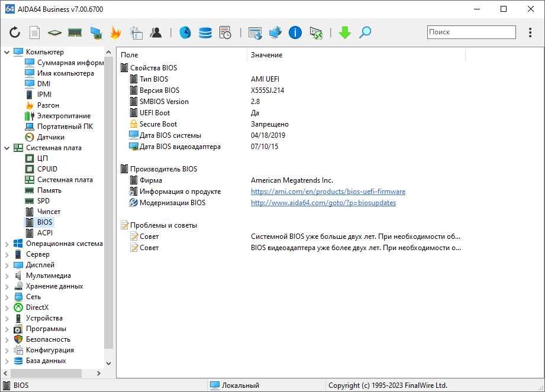Click the green download arrow icon
The width and height of the screenshot is (545, 392).
pyautogui.click(x=345, y=33)
